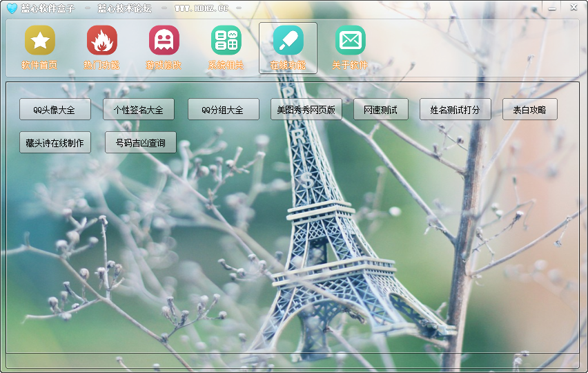This screenshot has height=373, width=588.
Task: Open 藏头诗在线制作
Action: (x=55, y=142)
